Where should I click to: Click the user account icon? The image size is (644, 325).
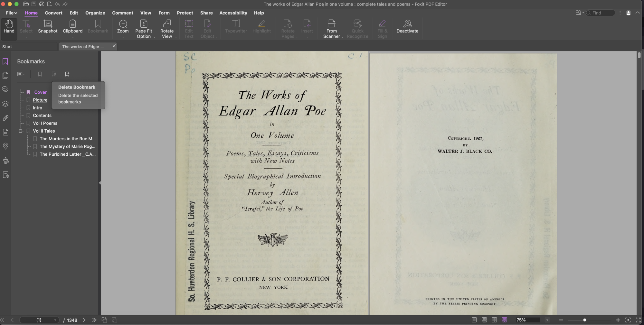click(628, 13)
